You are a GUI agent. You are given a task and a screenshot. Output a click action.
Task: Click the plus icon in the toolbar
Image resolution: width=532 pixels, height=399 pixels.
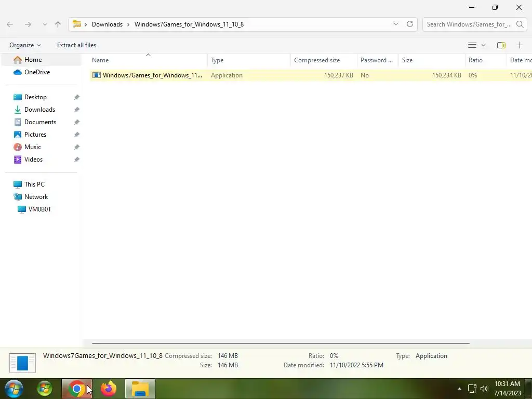520,45
